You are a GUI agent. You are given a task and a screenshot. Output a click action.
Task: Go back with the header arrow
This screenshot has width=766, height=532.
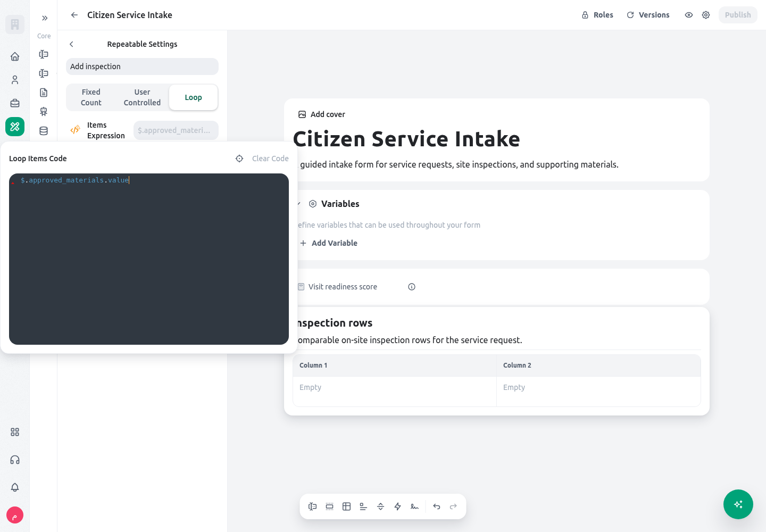74,15
